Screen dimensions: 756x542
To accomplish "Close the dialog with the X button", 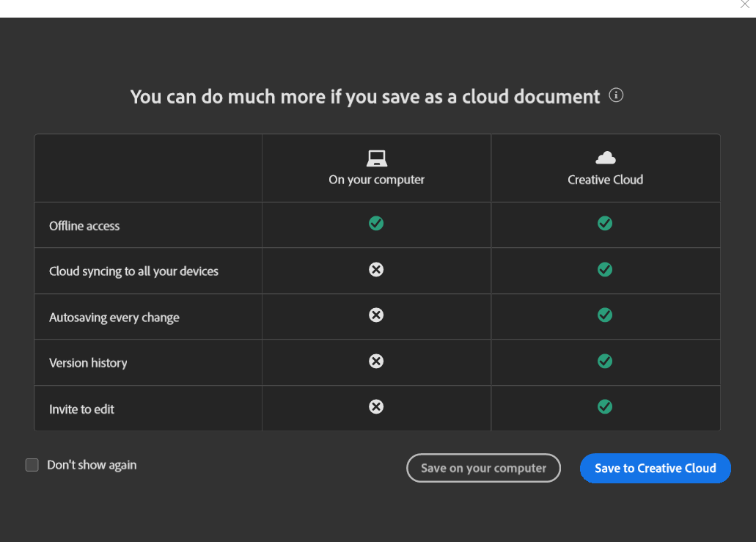I will click(x=745, y=4).
